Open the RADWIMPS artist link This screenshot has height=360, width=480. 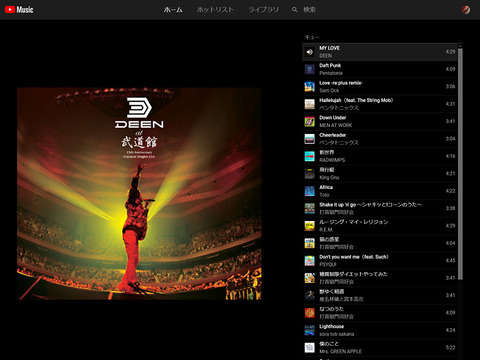pos(332,160)
